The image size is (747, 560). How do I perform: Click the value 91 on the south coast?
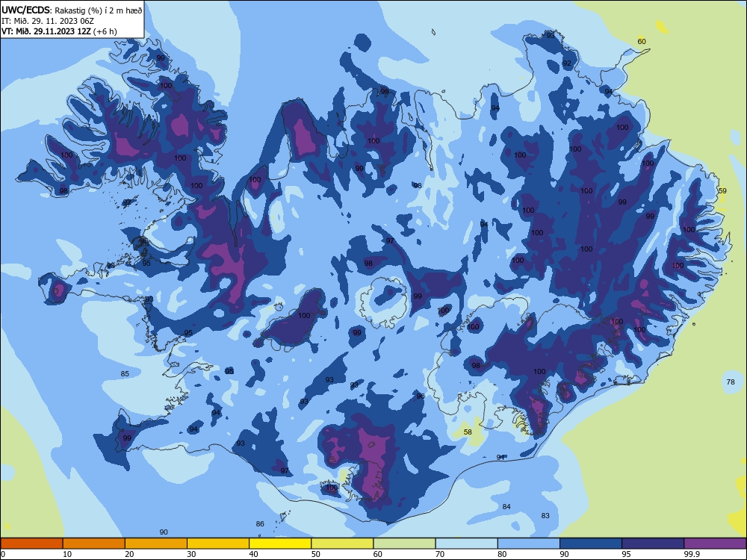point(500,457)
